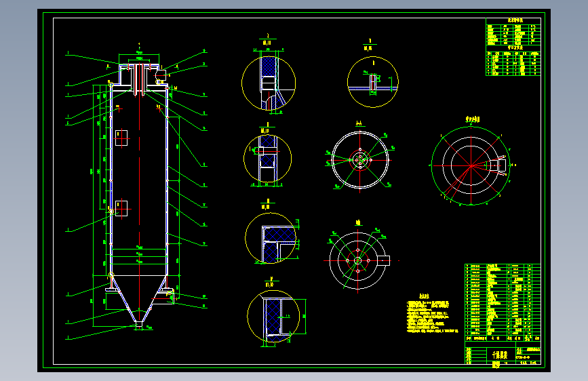Click the large green nozzle orientation circle
The height and width of the screenshot is (381, 588).
point(471,165)
